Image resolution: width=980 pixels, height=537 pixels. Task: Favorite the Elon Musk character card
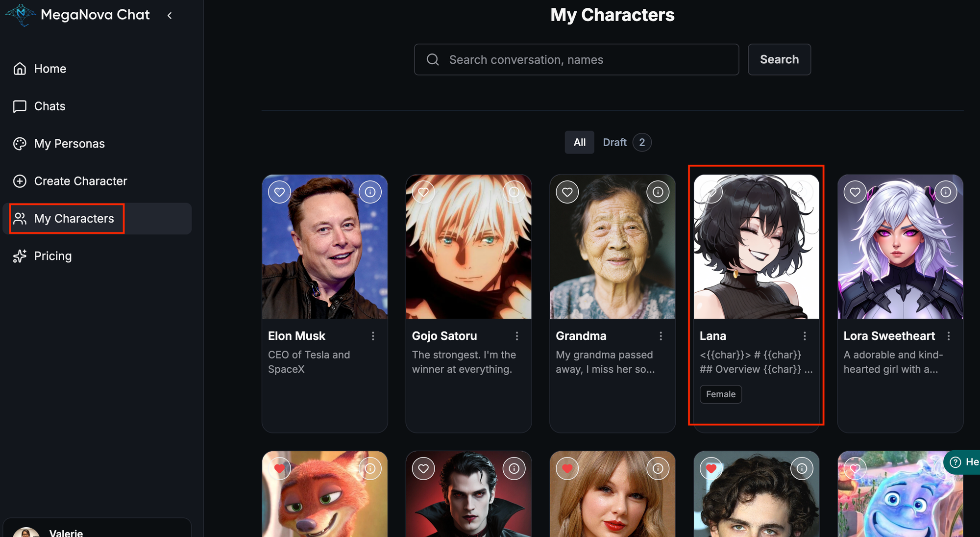[279, 192]
